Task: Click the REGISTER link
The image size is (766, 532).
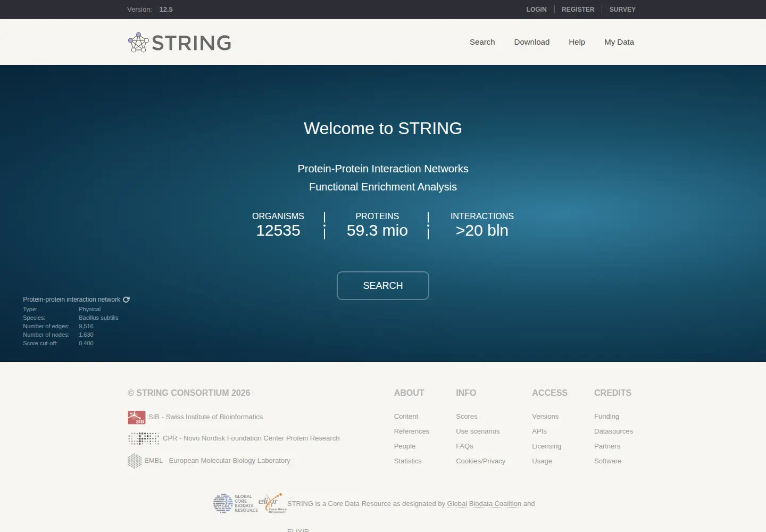Action: tap(578, 10)
